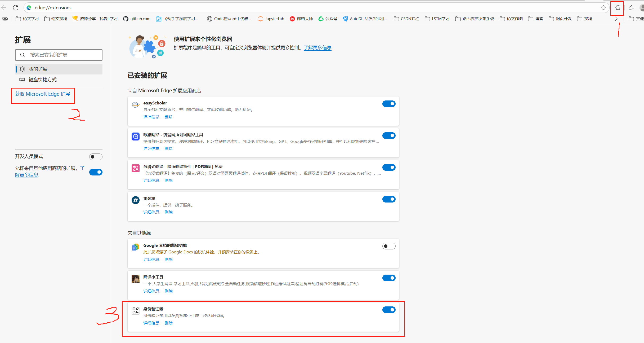Screen dimensions: 644x343
Task: Open 了解更多信息 link in the header banner
Action: point(317,48)
